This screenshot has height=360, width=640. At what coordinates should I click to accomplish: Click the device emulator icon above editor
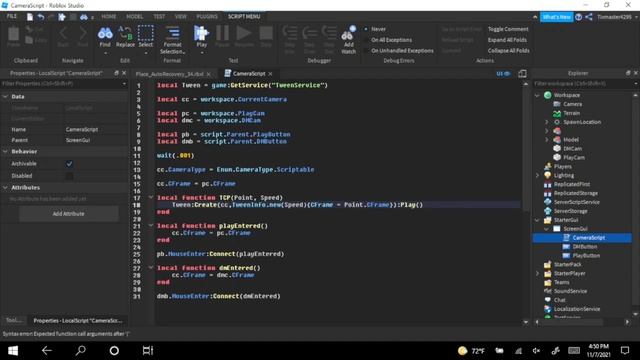522,73
